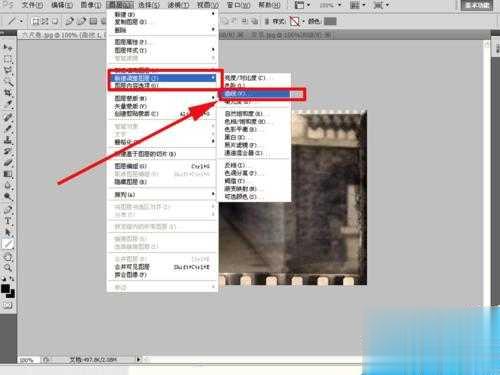Expand the 排列 submenu
The image size is (500, 375).
pyautogui.click(x=163, y=194)
